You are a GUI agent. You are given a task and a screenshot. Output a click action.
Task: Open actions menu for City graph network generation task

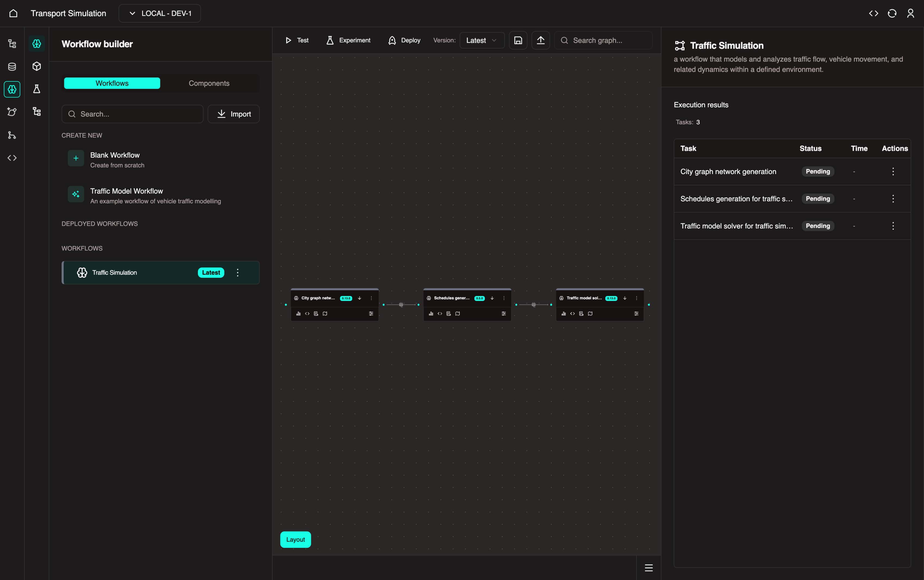pyautogui.click(x=893, y=172)
